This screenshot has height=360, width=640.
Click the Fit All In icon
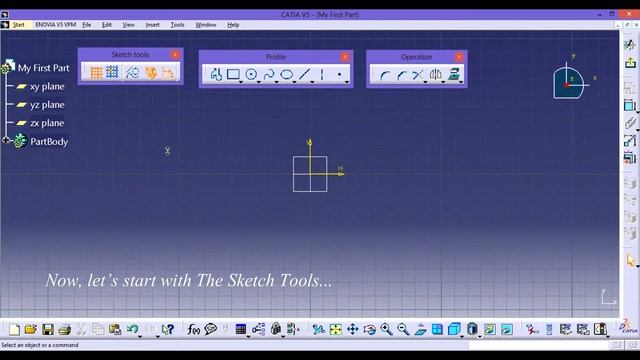click(x=336, y=329)
